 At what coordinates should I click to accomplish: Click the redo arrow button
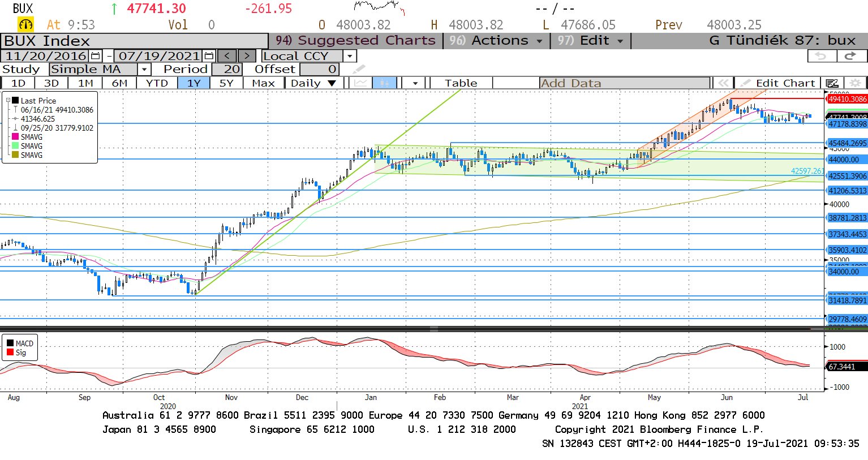[x=850, y=56]
